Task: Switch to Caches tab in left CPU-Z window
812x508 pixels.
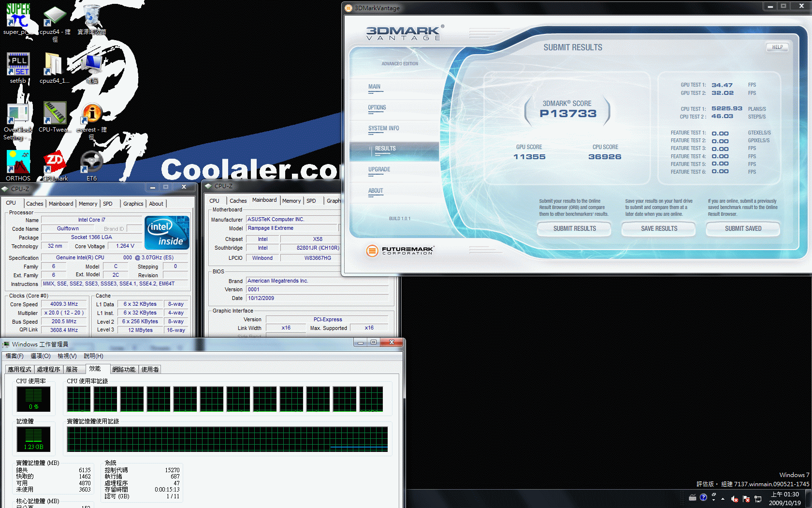Action: tap(35, 204)
